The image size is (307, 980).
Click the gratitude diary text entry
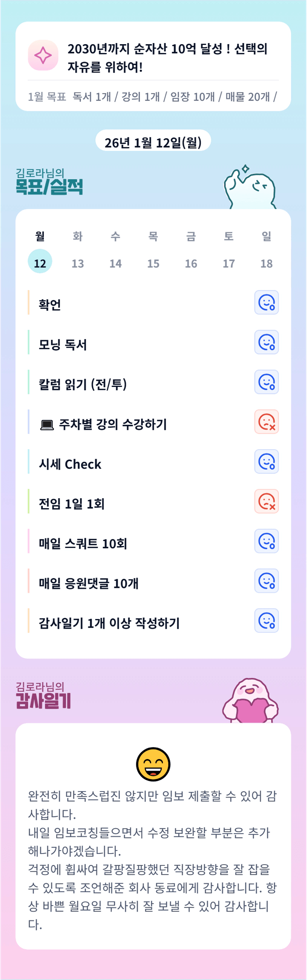click(152, 860)
